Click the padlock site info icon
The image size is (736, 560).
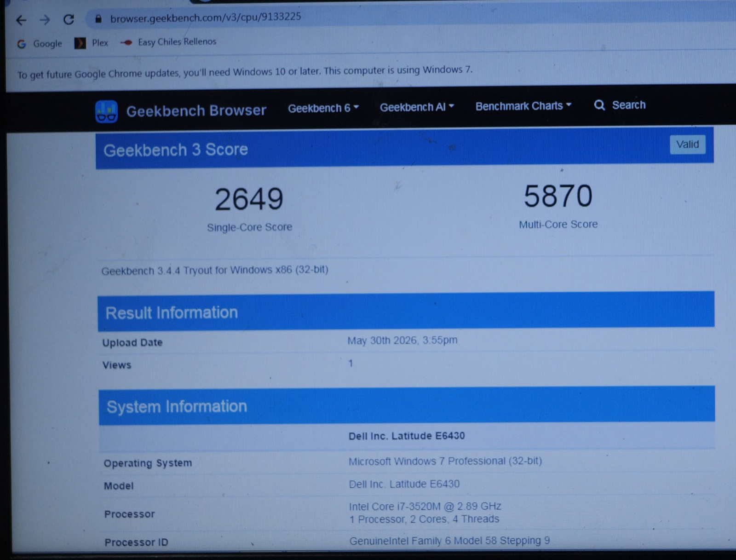pyautogui.click(x=98, y=19)
